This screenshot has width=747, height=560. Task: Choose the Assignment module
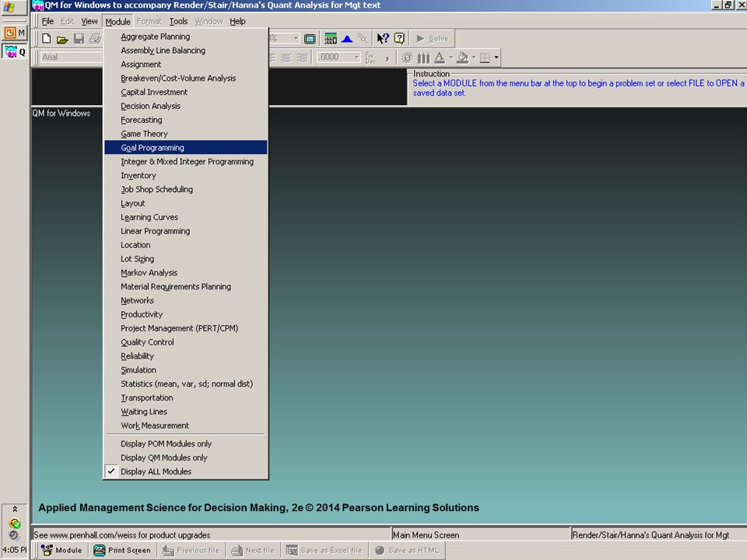[186, 65]
